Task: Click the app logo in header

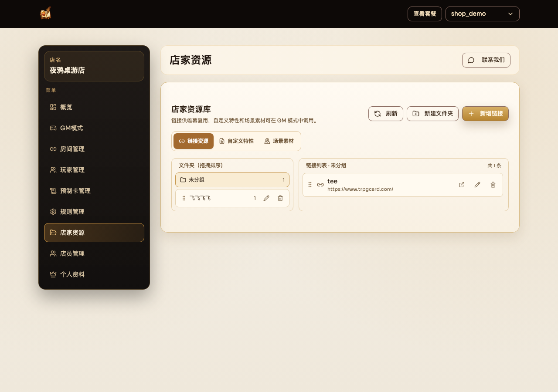Action: click(x=46, y=14)
